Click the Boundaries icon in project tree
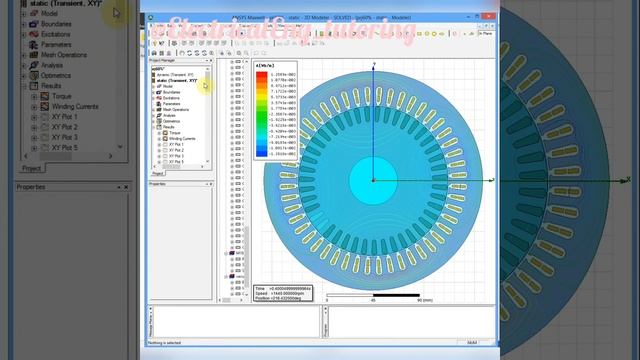 click(x=159, y=92)
